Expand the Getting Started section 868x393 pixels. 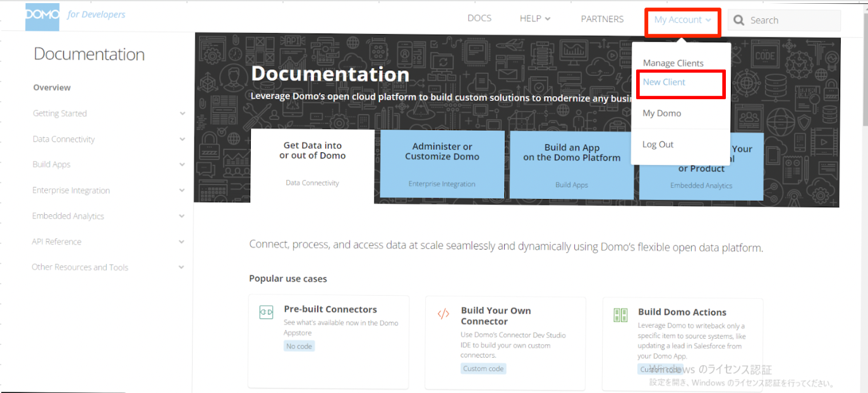pos(182,114)
